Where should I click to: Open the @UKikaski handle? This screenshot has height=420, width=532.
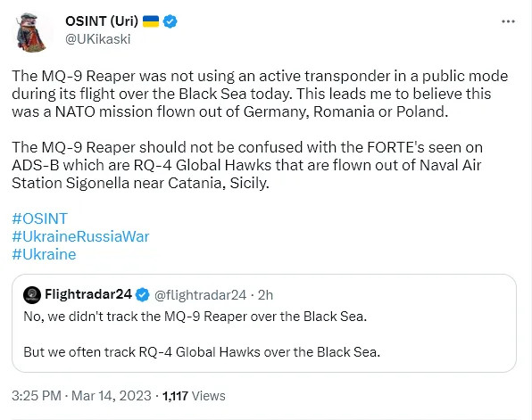[97, 39]
